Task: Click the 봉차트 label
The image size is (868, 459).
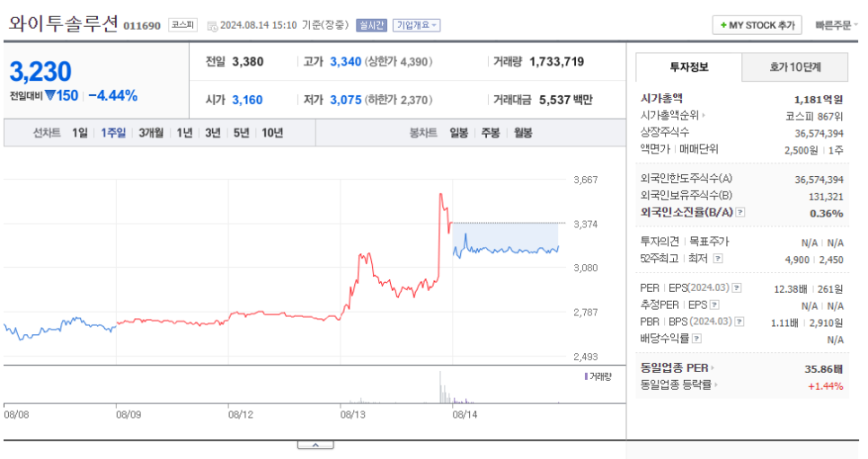Action: pos(423,133)
